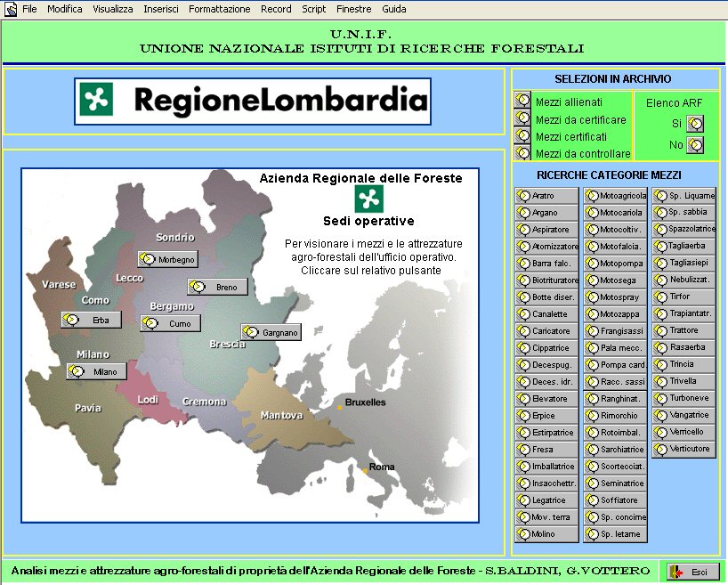Search the Motoagricola category
This screenshot has height=585, width=728.
pyautogui.click(x=616, y=196)
